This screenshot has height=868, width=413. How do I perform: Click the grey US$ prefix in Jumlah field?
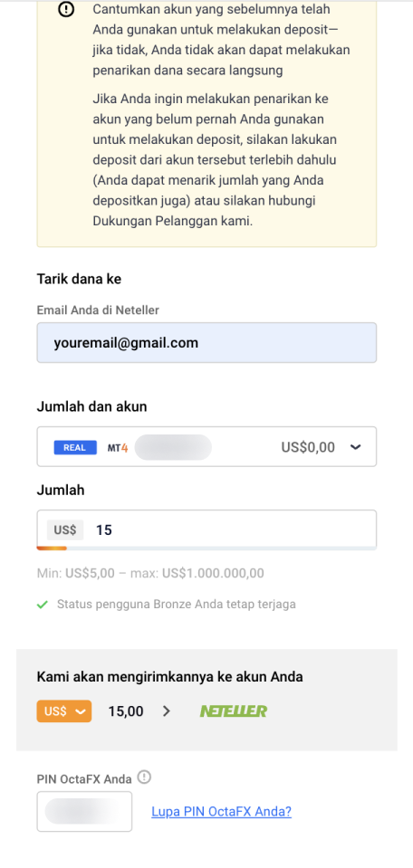[65, 529]
